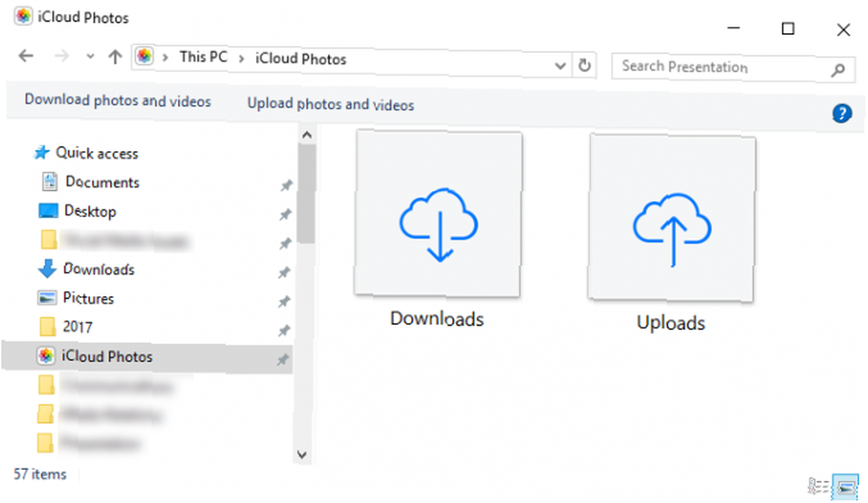
Task: Click the iCloud Photos flower icon in sidebar
Action: tap(46, 355)
